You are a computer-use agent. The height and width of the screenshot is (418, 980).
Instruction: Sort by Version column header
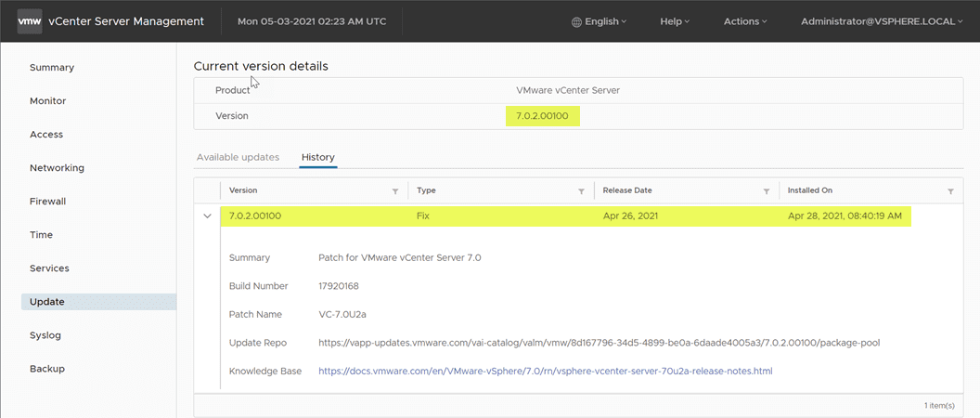tap(243, 190)
